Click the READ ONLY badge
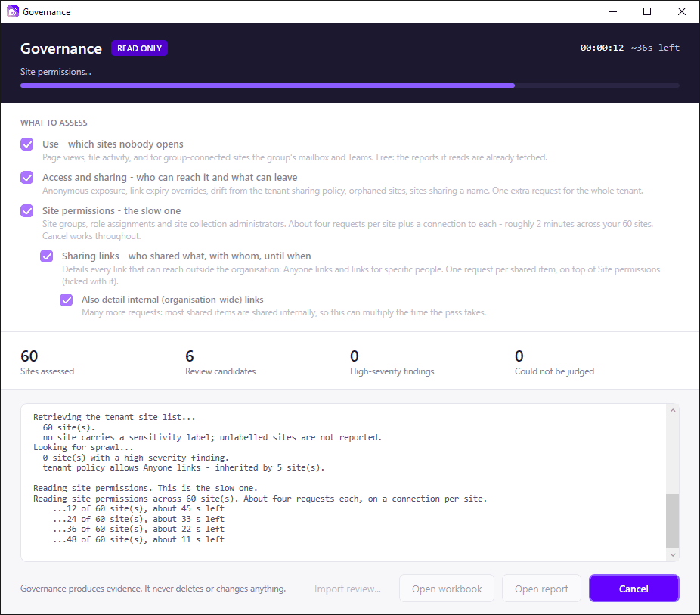The height and width of the screenshot is (615, 700). (x=139, y=48)
